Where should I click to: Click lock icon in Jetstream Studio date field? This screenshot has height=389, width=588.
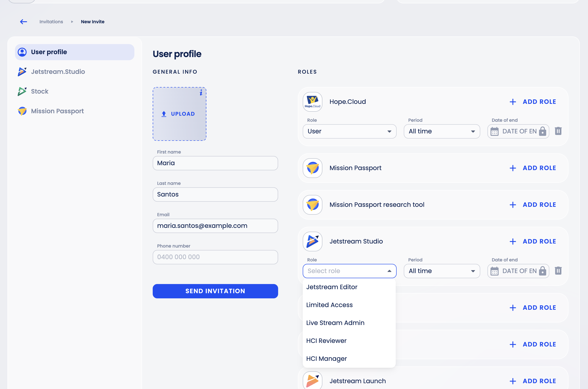coord(542,271)
